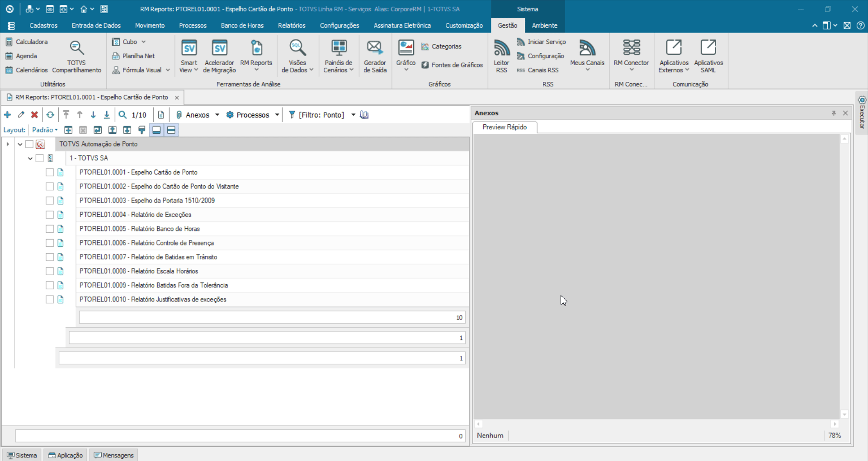Image resolution: width=868 pixels, height=461 pixels.
Task: Click the blue plus add record icon
Action: [7, 115]
